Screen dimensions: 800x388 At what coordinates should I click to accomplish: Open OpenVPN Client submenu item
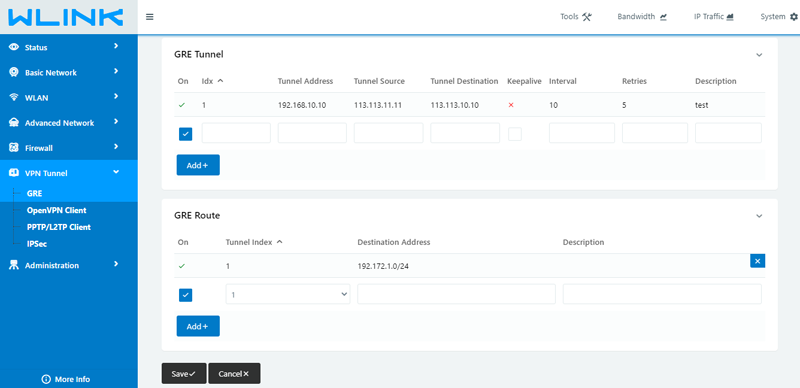[56, 210]
